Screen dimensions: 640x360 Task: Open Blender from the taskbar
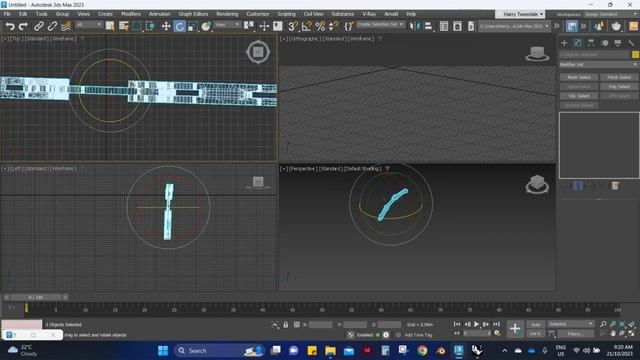[440, 350]
